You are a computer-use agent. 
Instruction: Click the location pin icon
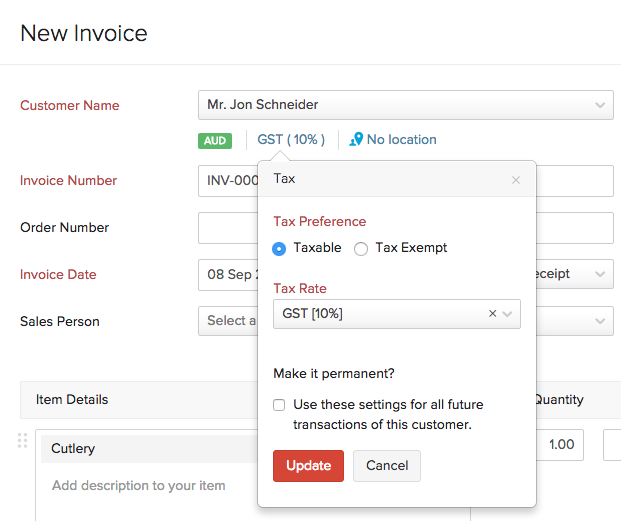(x=355, y=140)
